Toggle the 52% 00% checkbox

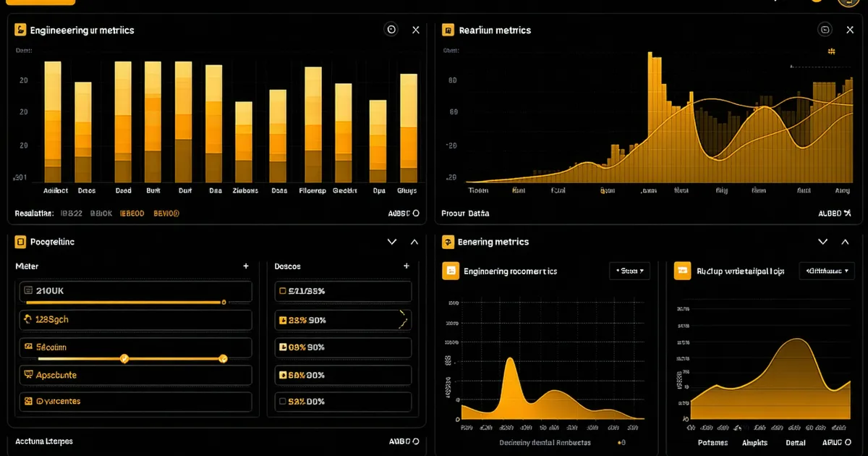[x=283, y=401]
